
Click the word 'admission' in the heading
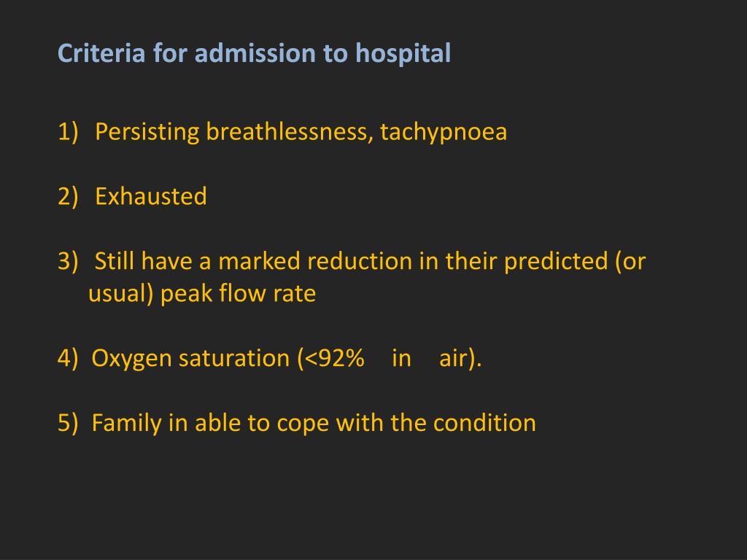255,53
